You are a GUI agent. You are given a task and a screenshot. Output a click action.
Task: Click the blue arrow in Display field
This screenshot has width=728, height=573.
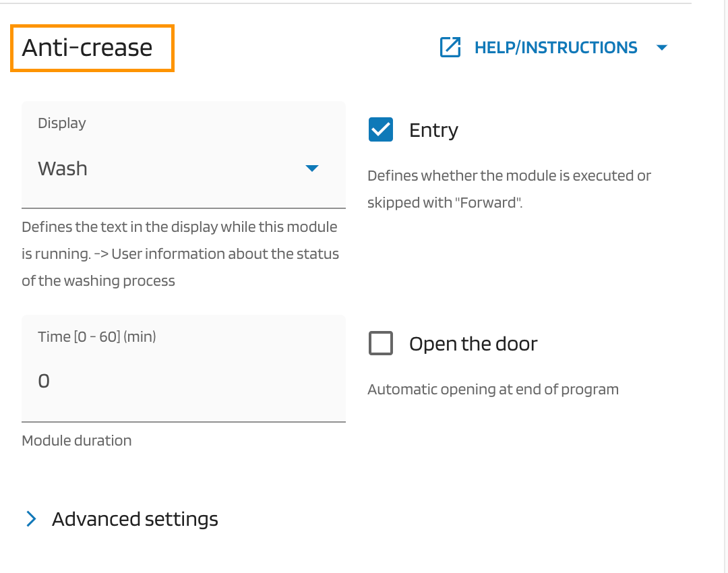pos(311,169)
